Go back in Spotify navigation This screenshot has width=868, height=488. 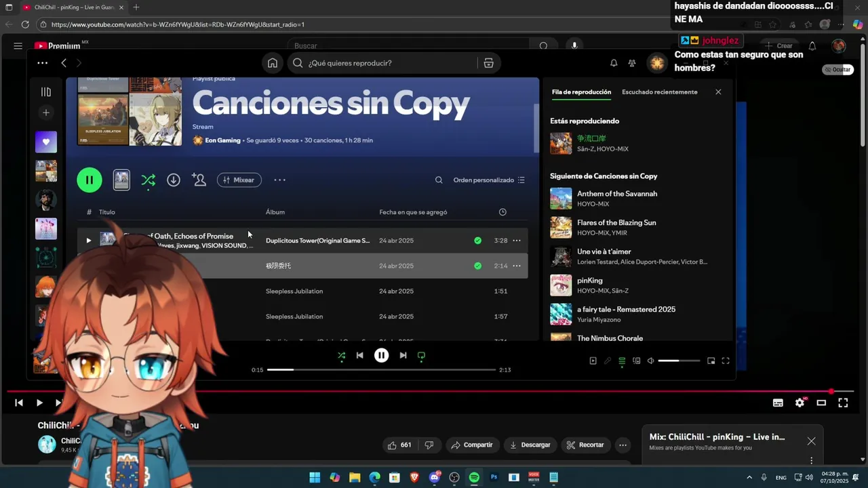coord(64,63)
